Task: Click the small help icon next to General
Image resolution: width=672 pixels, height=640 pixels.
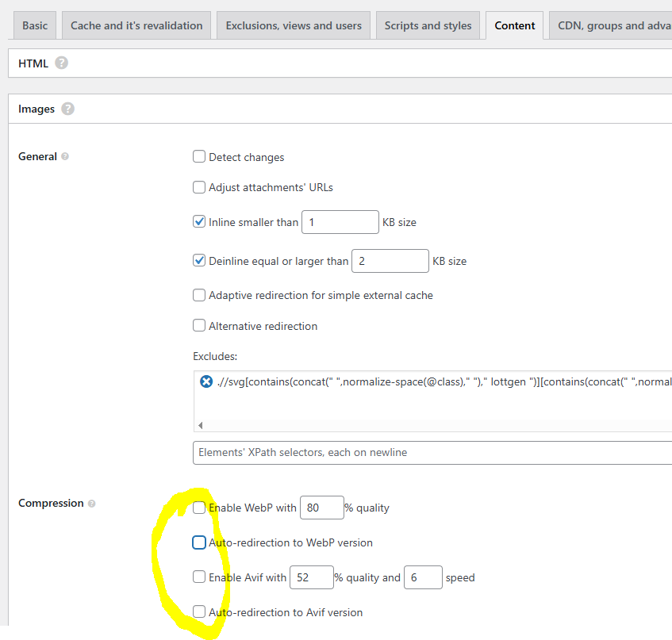Action: click(x=65, y=157)
